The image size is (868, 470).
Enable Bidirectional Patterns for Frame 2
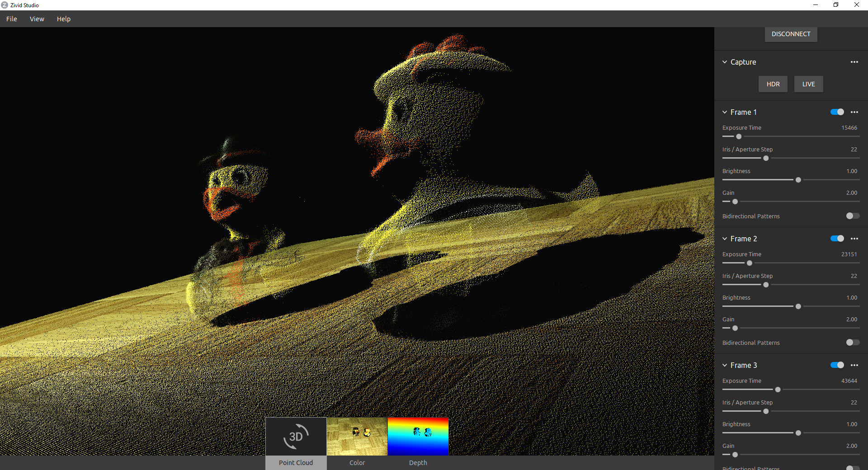[853, 343]
